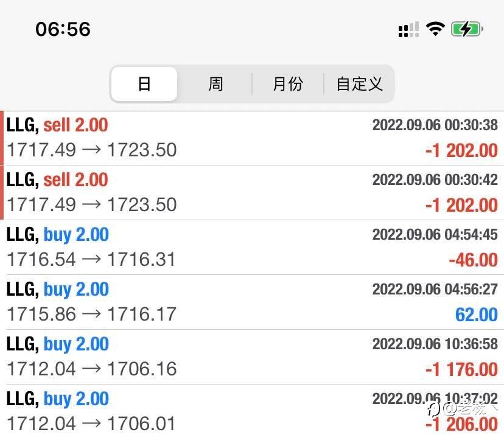Open the buy trade closed at 10:37:02
Viewport: 504px width, 435px height.
[252, 410]
